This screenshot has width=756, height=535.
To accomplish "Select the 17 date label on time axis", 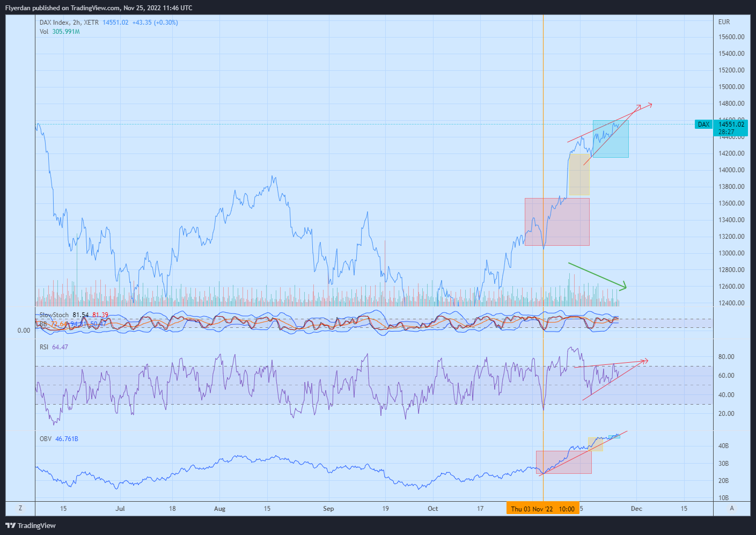I will tap(480, 509).
